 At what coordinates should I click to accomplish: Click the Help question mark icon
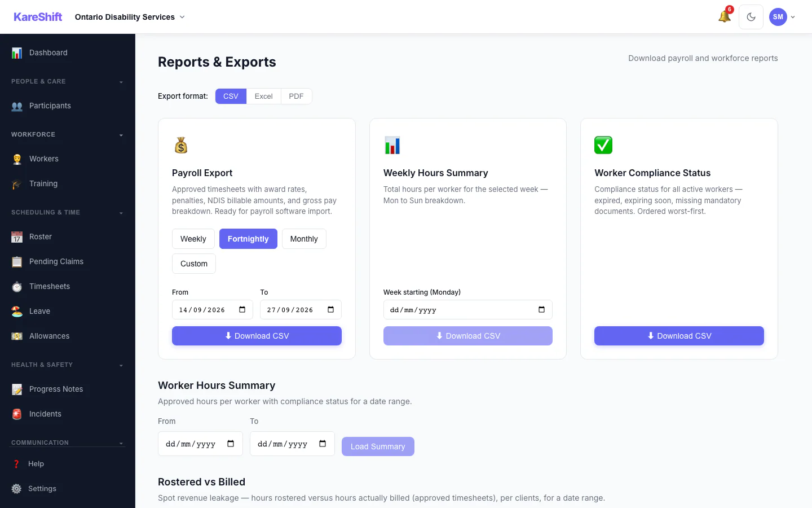pyautogui.click(x=16, y=463)
